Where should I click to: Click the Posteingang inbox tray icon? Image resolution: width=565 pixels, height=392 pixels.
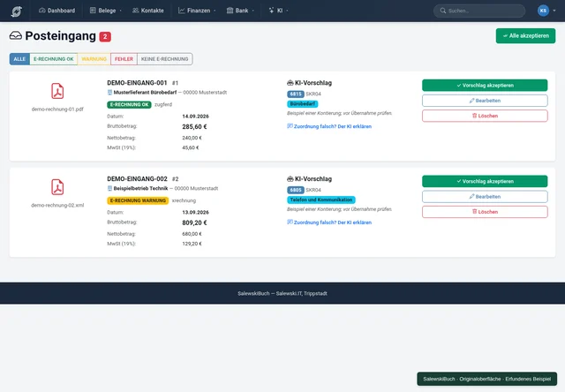pyautogui.click(x=16, y=35)
